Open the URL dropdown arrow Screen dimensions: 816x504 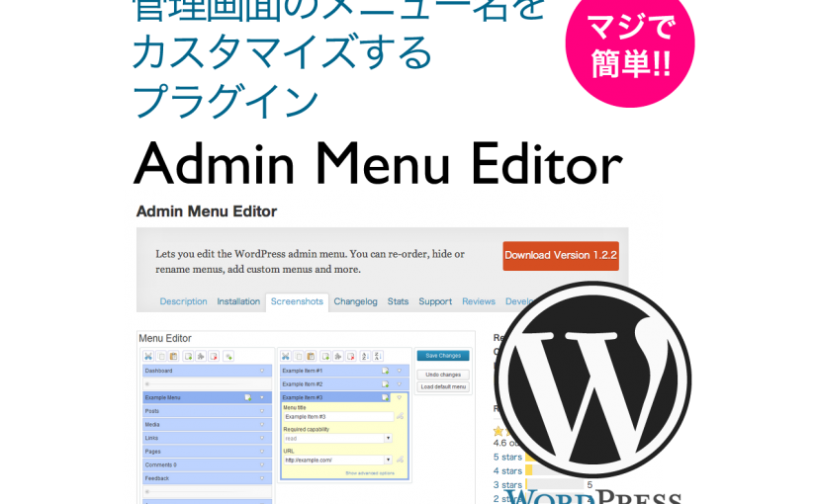389,460
